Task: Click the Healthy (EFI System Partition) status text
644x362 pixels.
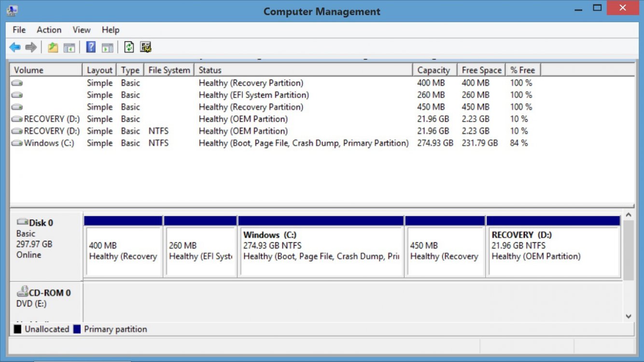Action: [x=254, y=95]
